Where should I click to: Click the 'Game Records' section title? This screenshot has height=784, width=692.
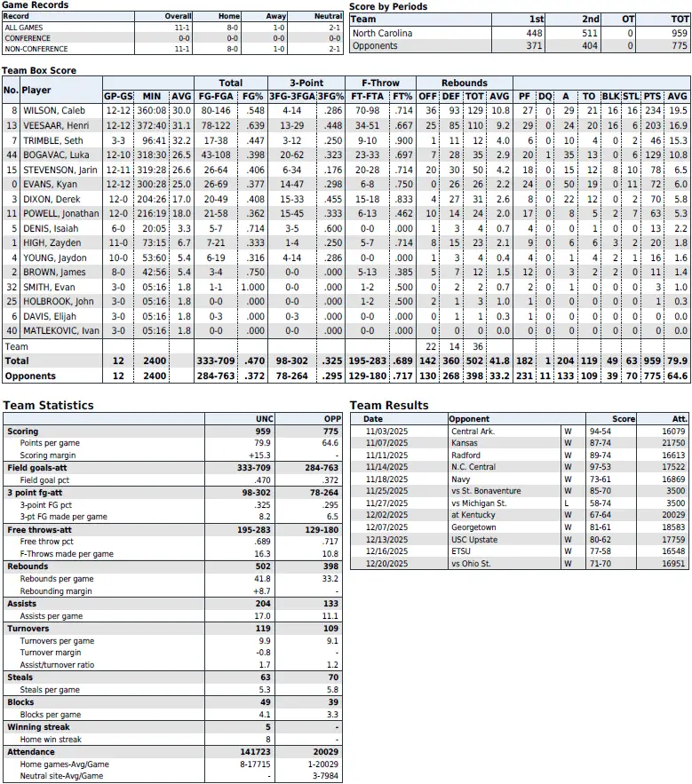click(x=36, y=5)
